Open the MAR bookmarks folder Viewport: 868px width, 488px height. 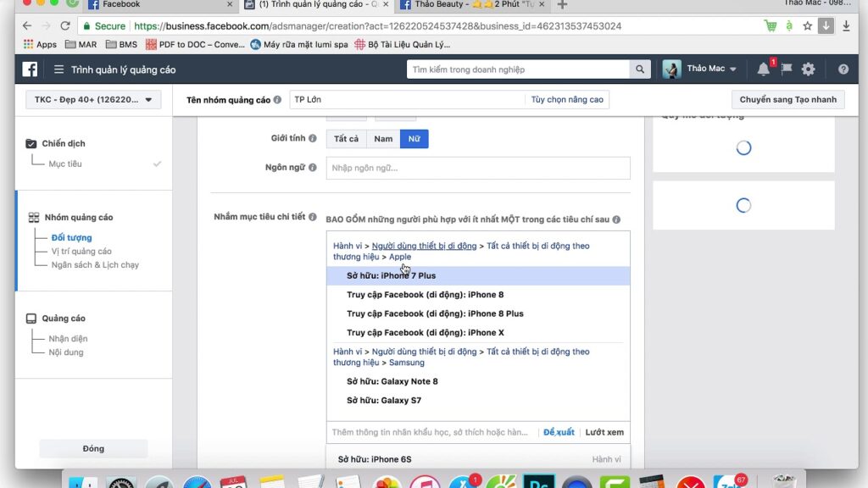[81, 44]
